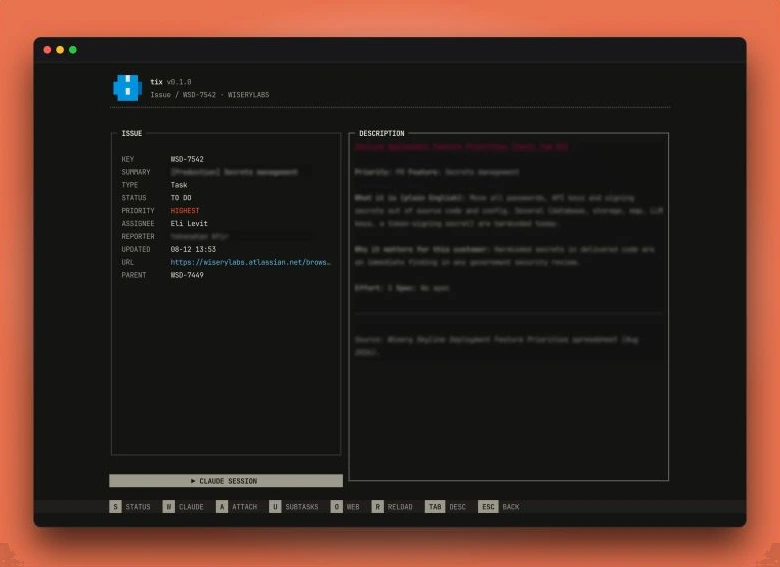The image size is (780, 567).
Task: Click the O key badge for Web
Action: coord(337,507)
